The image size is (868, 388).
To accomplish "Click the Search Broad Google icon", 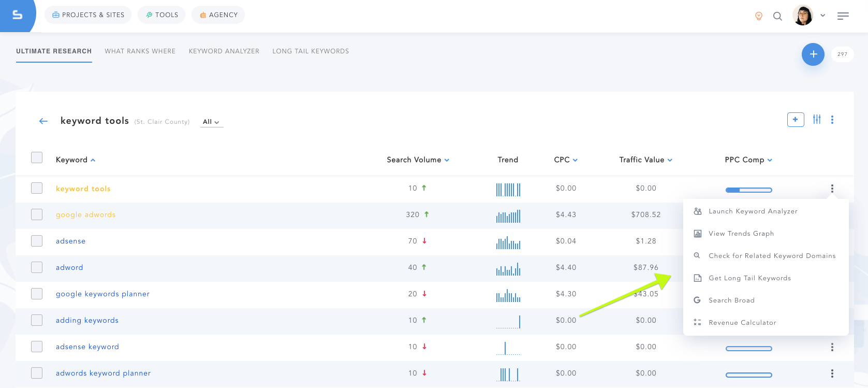I will pos(697,300).
